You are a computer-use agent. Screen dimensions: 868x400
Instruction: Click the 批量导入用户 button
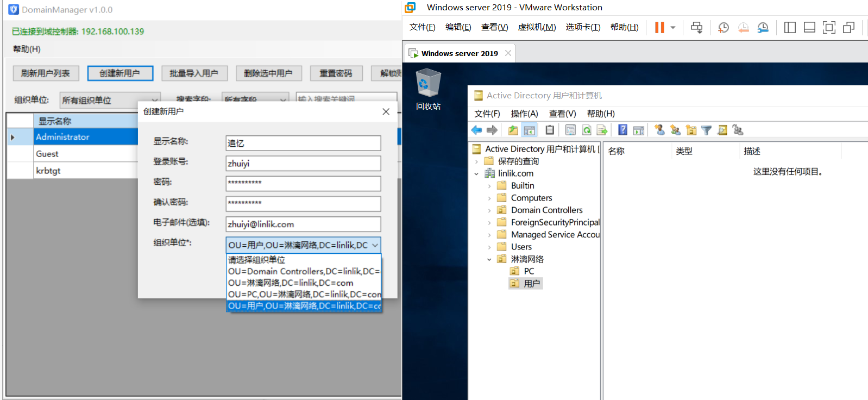pos(194,73)
